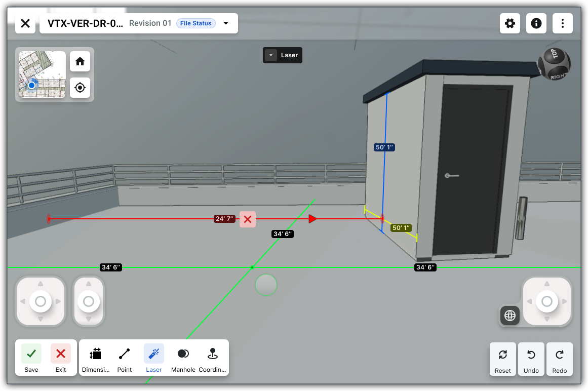Click the home view icon
The width and height of the screenshot is (588, 391).
point(80,61)
